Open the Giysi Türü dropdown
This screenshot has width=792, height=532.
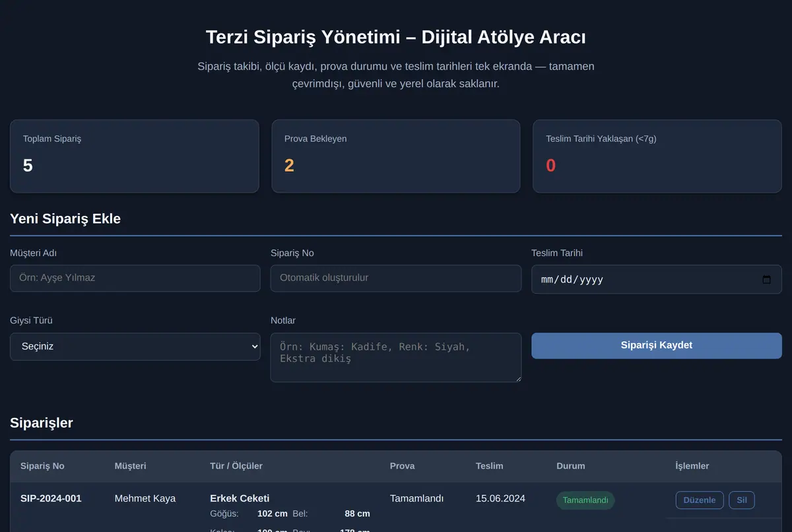click(x=135, y=347)
